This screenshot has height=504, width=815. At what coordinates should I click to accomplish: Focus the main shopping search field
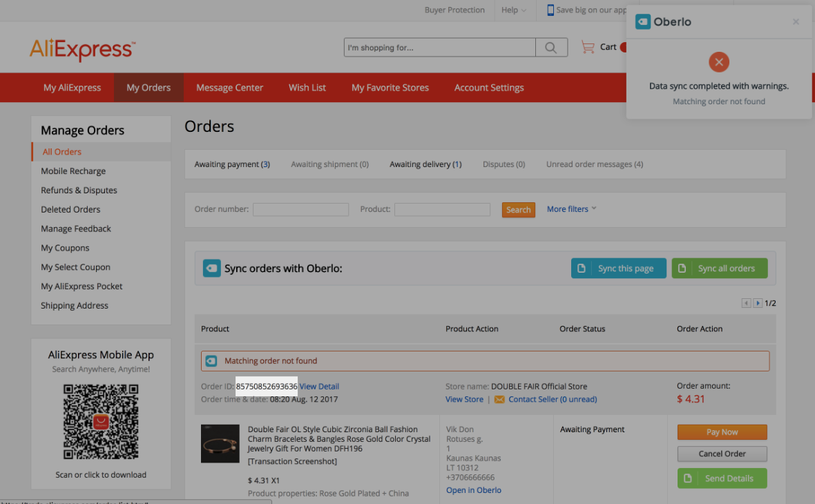440,48
